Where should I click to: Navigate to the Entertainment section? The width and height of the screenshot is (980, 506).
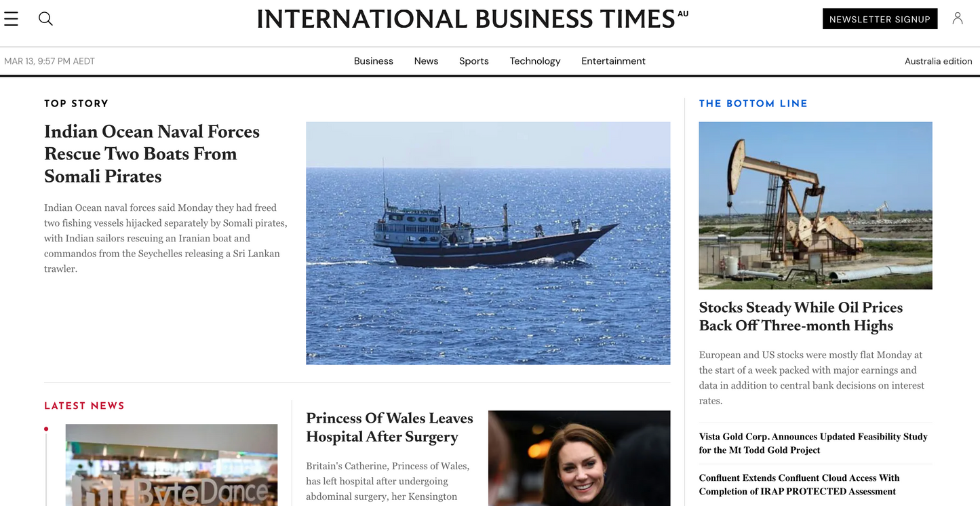click(613, 61)
